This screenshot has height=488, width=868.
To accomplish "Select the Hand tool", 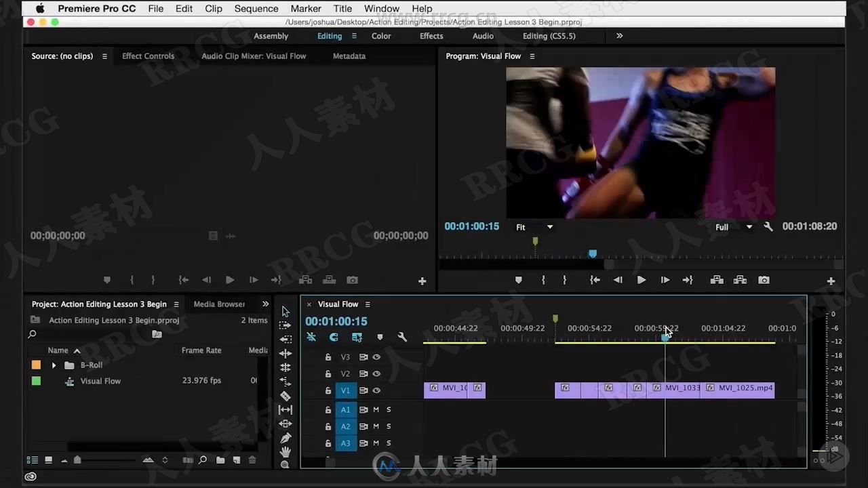I will (285, 451).
